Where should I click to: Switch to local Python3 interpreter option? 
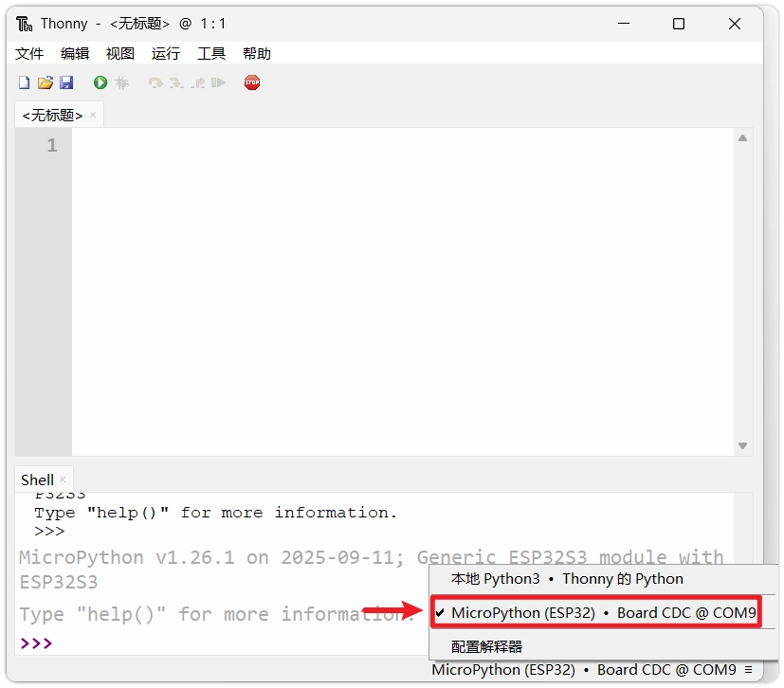click(x=567, y=579)
